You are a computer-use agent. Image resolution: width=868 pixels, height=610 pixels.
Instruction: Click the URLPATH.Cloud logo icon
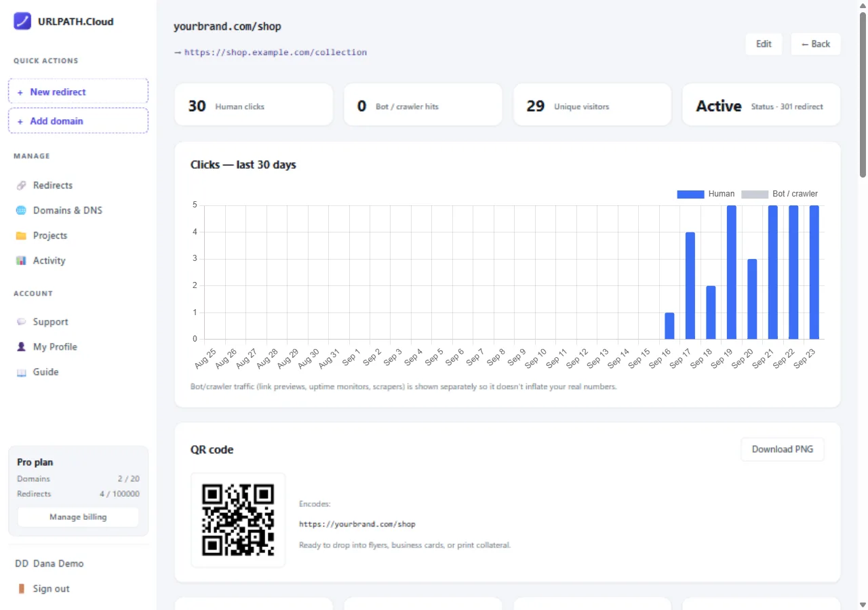point(22,21)
